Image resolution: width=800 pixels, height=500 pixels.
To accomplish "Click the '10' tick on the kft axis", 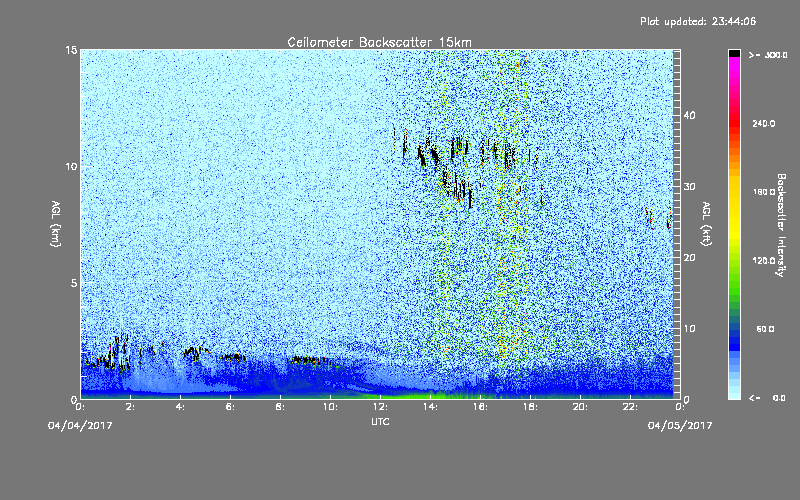I will pos(689,329).
